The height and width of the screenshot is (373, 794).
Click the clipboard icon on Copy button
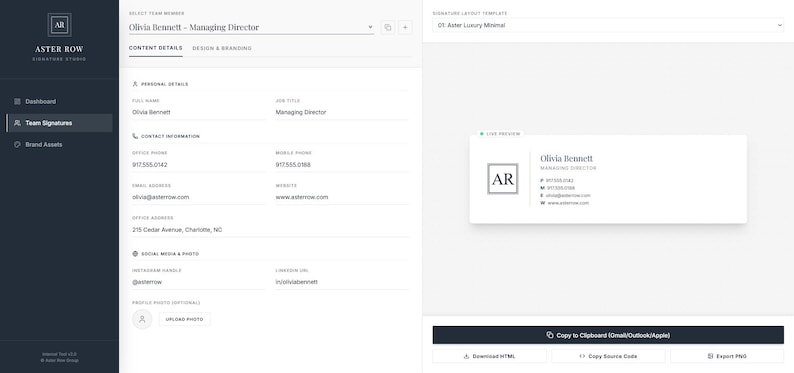point(550,335)
